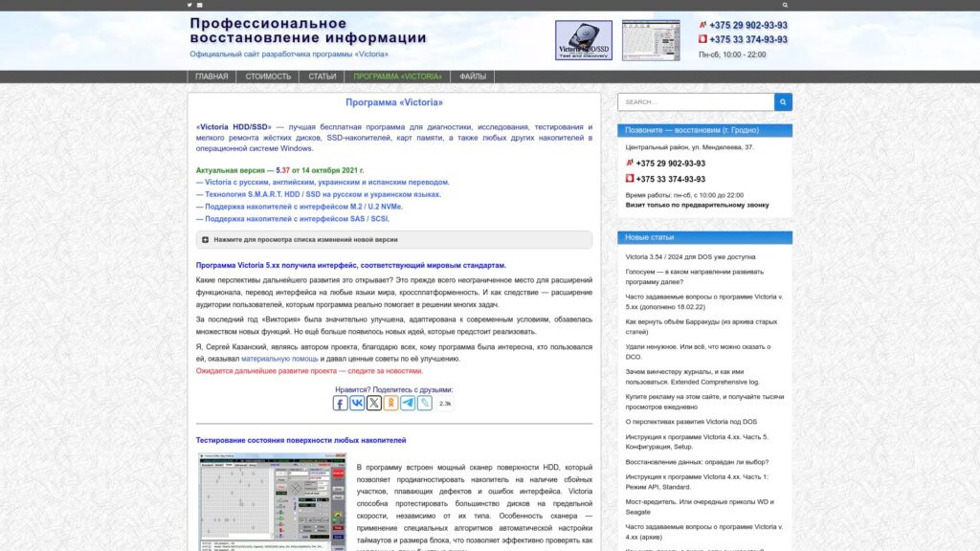Image resolution: width=980 pixels, height=551 pixels.
Task: Click the blue search submit button
Action: [x=783, y=101]
